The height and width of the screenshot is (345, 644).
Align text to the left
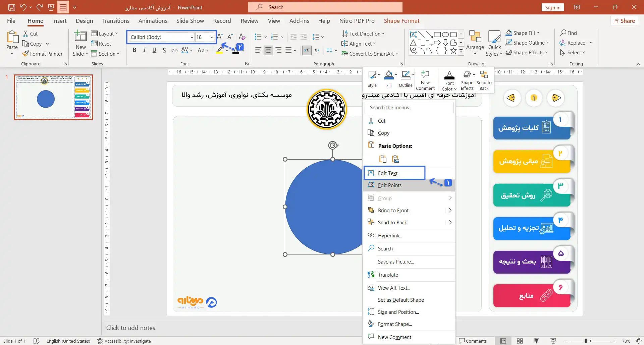tap(258, 50)
